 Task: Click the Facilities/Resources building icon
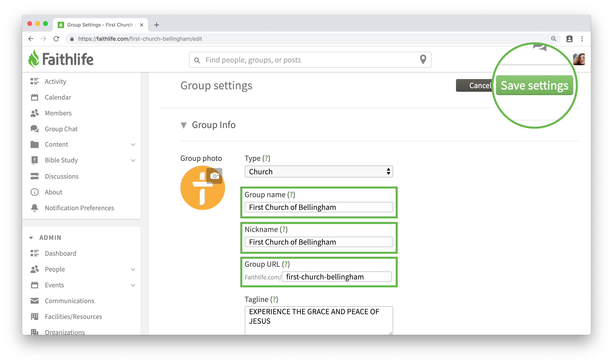click(34, 316)
